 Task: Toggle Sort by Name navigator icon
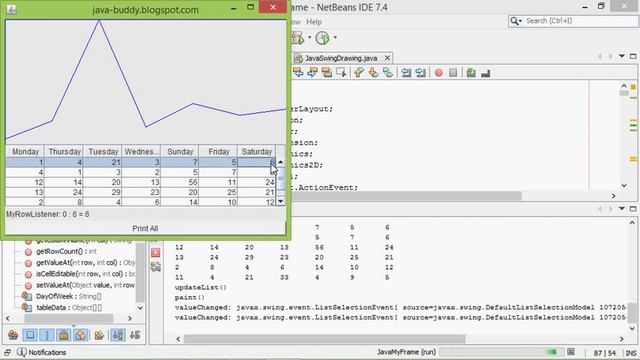[118, 335]
